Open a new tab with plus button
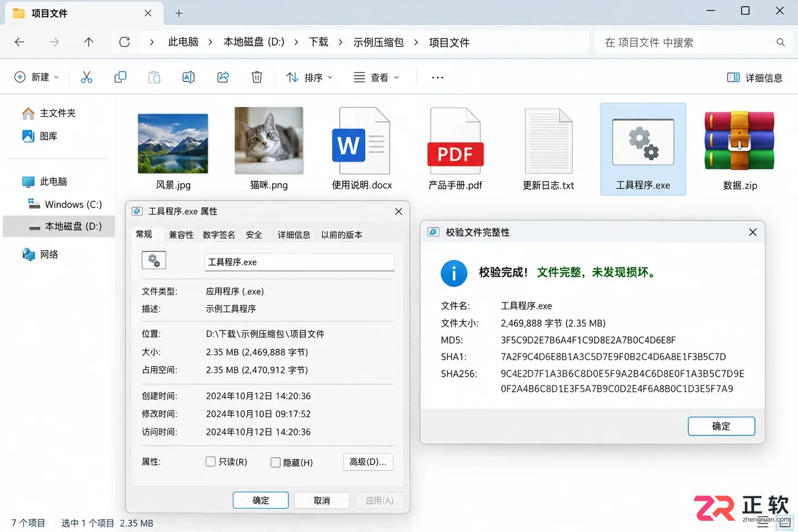798x532 pixels. [178, 13]
